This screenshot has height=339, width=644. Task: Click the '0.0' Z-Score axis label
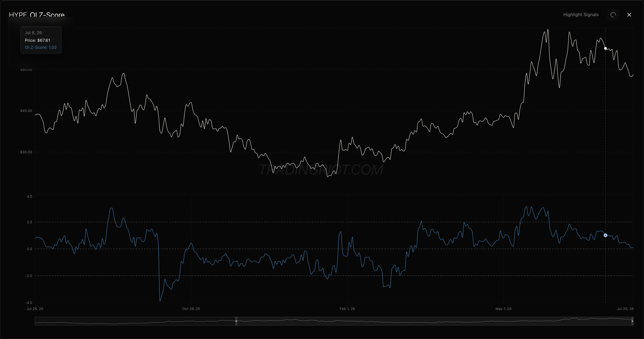pyautogui.click(x=29, y=249)
